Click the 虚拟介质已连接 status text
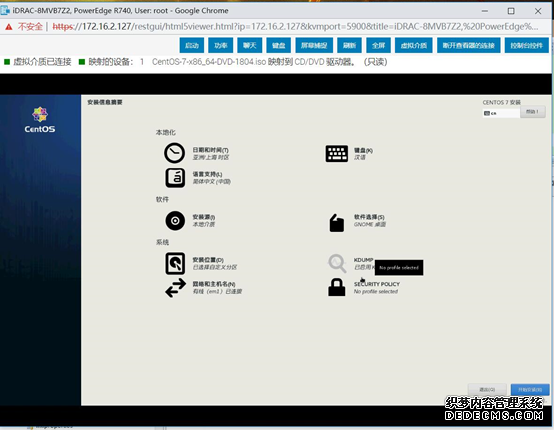Viewport: 554px width, 430px height. 42,62
